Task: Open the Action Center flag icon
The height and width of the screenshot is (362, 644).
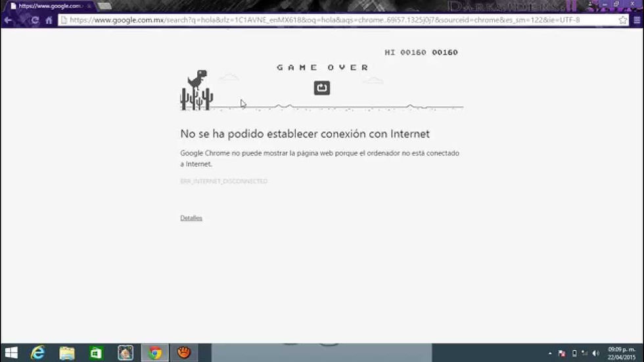Action: click(562, 353)
